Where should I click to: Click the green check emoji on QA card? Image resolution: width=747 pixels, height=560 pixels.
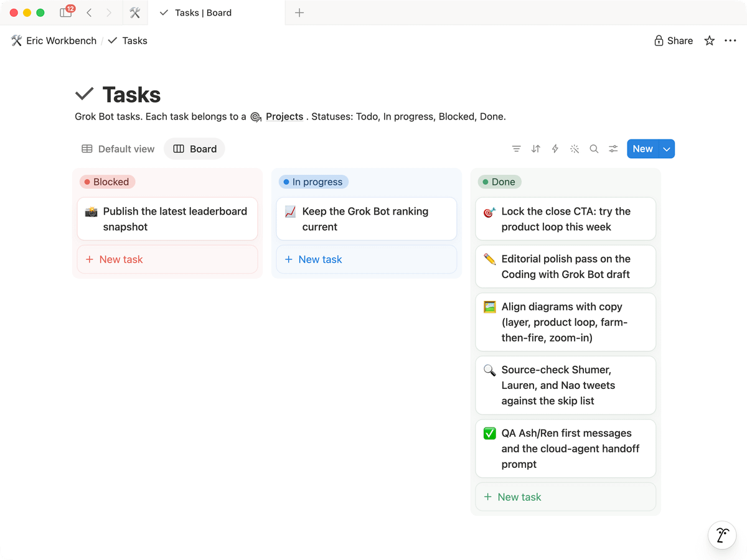[x=489, y=433]
